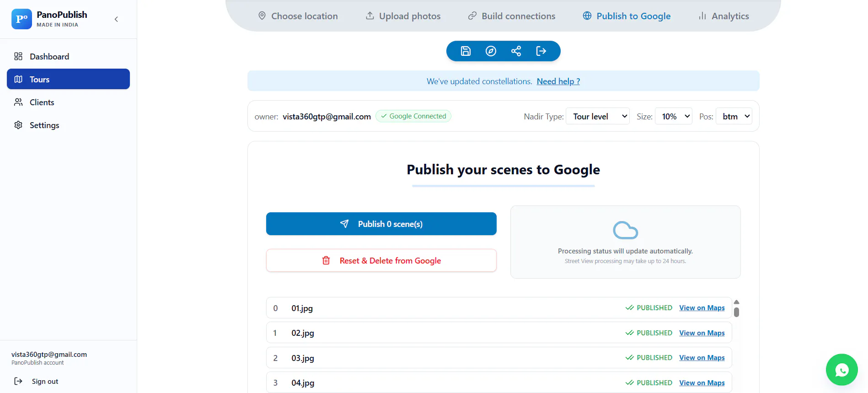Open the Need help? link
Viewport: 868px width, 393px height.
pyautogui.click(x=558, y=81)
